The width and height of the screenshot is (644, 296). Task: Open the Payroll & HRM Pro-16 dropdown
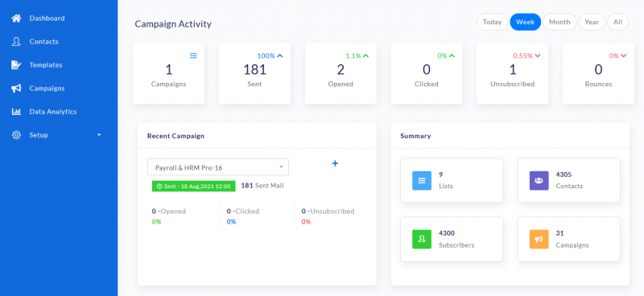tap(218, 167)
